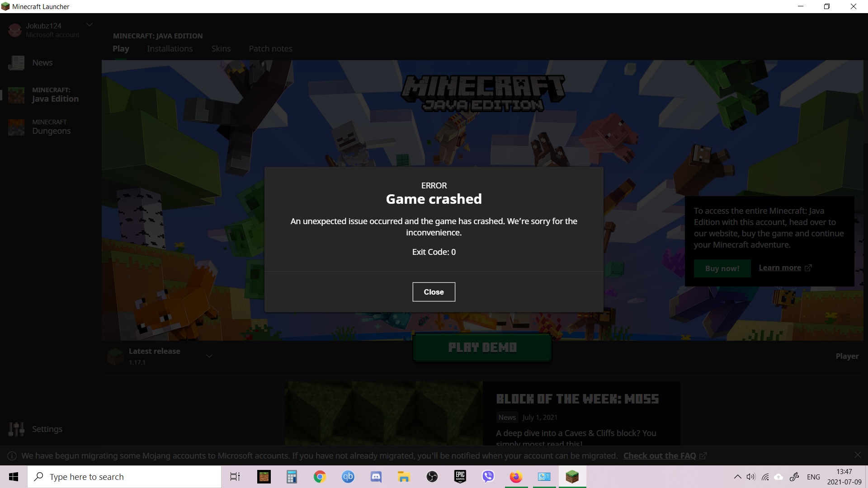Dismiss the migration notice with X icon
Image resolution: width=868 pixels, height=488 pixels.
click(x=858, y=455)
